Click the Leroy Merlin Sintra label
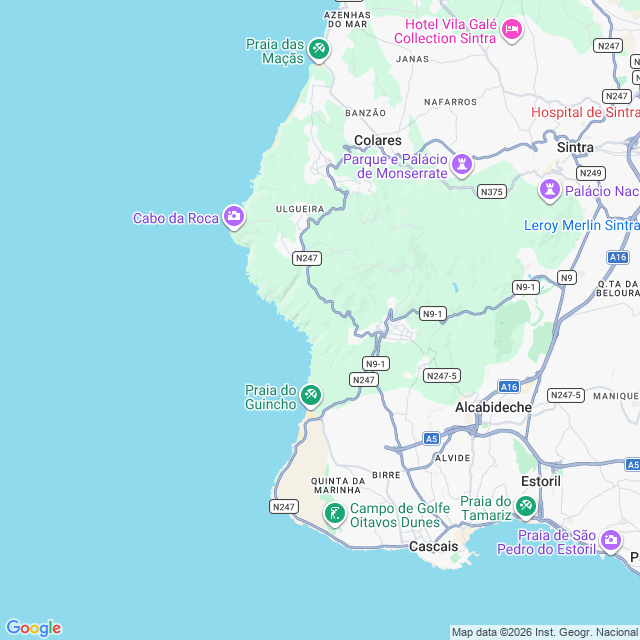 (x=582, y=225)
